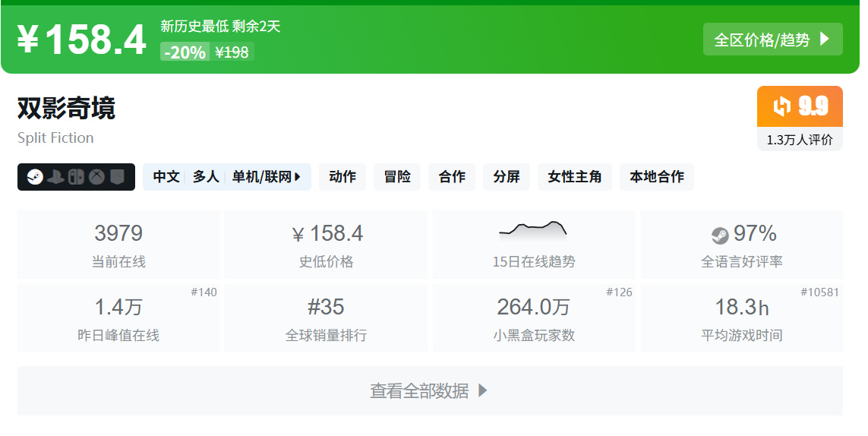Select the Nintendo Switch platform icon
Screen dimensions: 868x436
76,177
